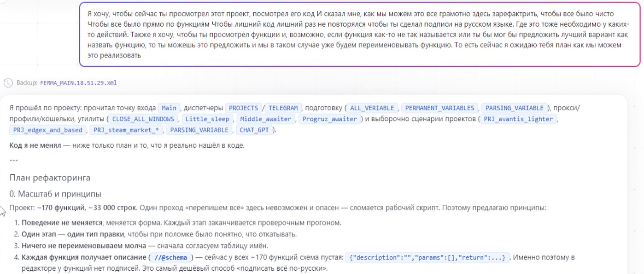Click the backup history clock icon

coord(8,83)
